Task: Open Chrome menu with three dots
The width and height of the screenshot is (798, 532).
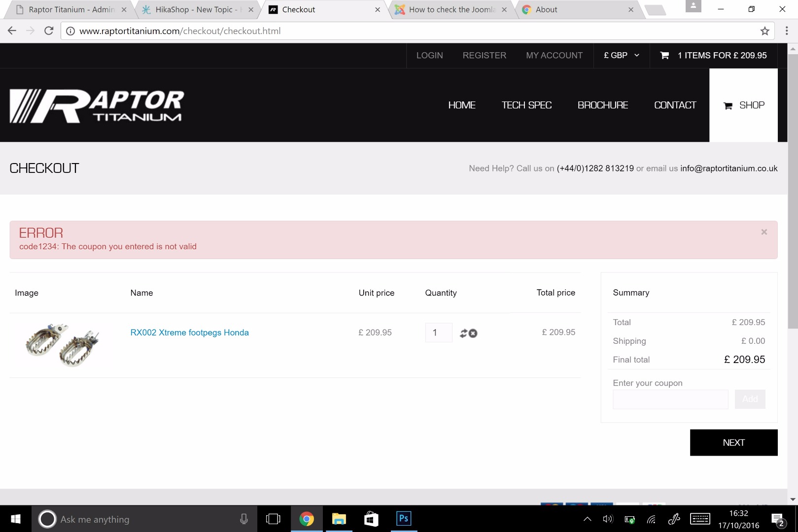Action: (x=787, y=31)
